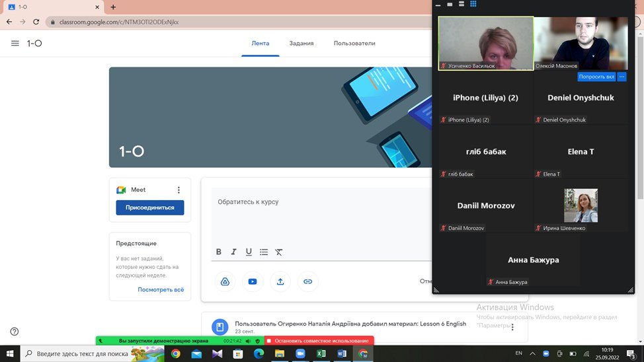Open the Classroom main menu hamburger icon
The image size is (644, 362).
[15, 43]
